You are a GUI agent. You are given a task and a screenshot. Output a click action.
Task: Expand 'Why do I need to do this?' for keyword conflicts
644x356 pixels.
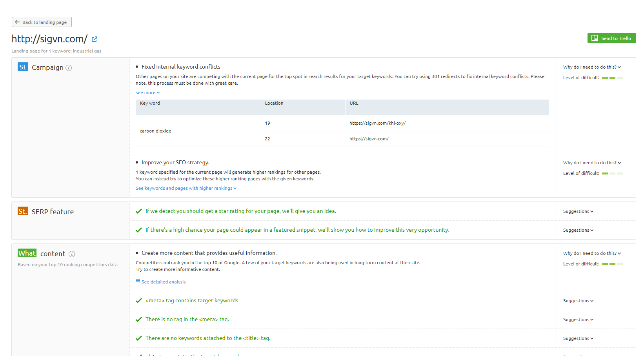pyautogui.click(x=592, y=67)
